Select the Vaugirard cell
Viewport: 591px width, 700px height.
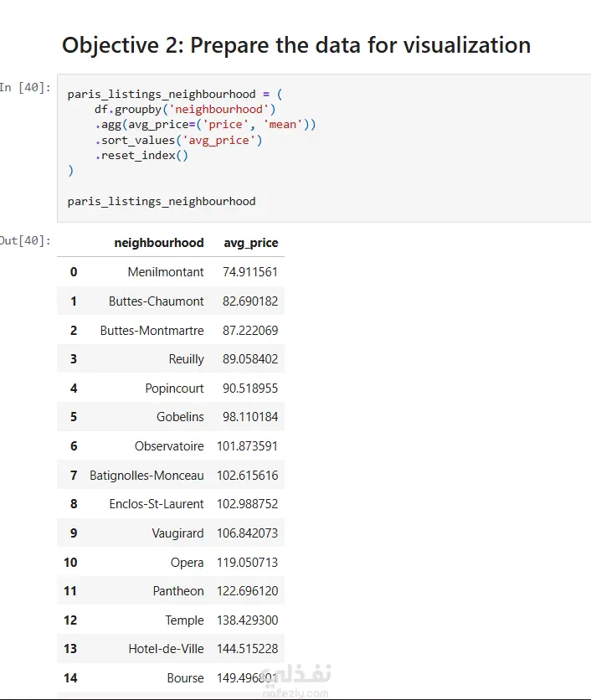[x=177, y=533]
